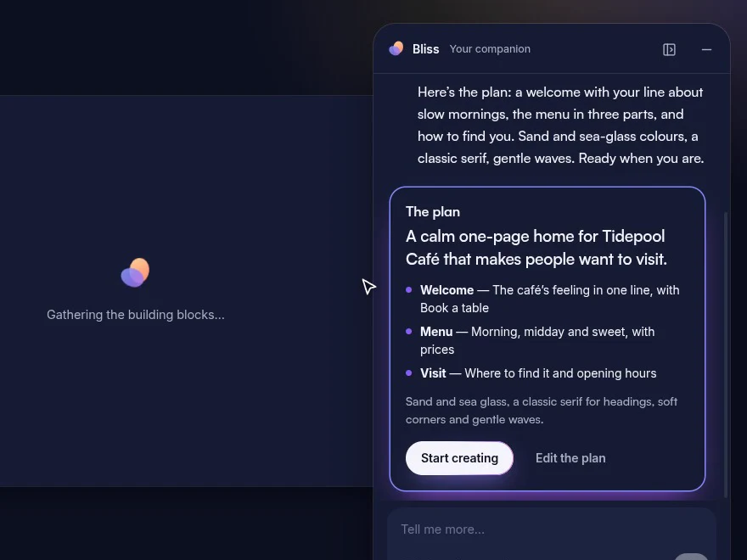This screenshot has height=560, width=747.
Task: Click the 'Gathering the building blocks...' status text
Action: coord(135,315)
